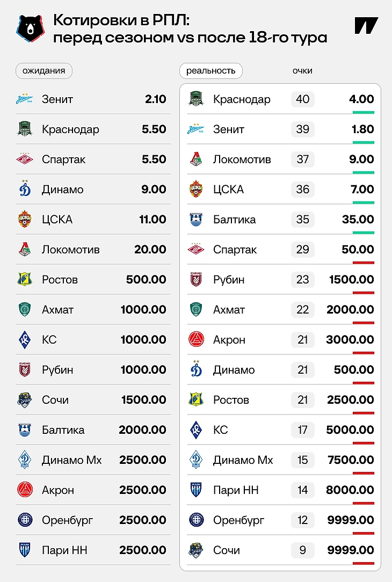Click Rostov logo in the ожидания list
392x582 pixels.
[25, 280]
